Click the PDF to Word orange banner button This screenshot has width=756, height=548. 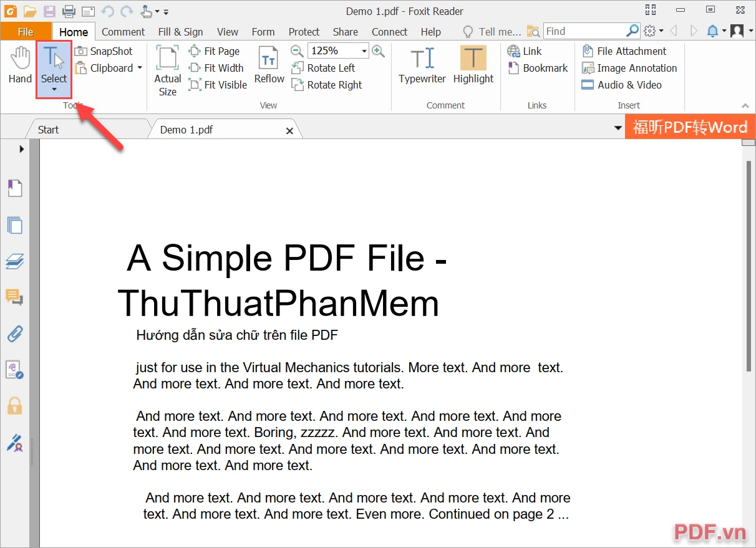pyautogui.click(x=690, y=127)
